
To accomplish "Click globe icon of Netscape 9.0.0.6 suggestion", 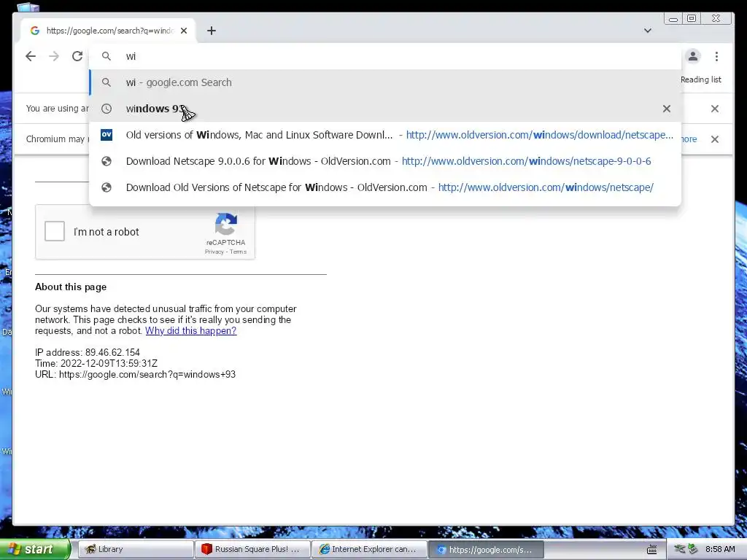I will 107,161.
